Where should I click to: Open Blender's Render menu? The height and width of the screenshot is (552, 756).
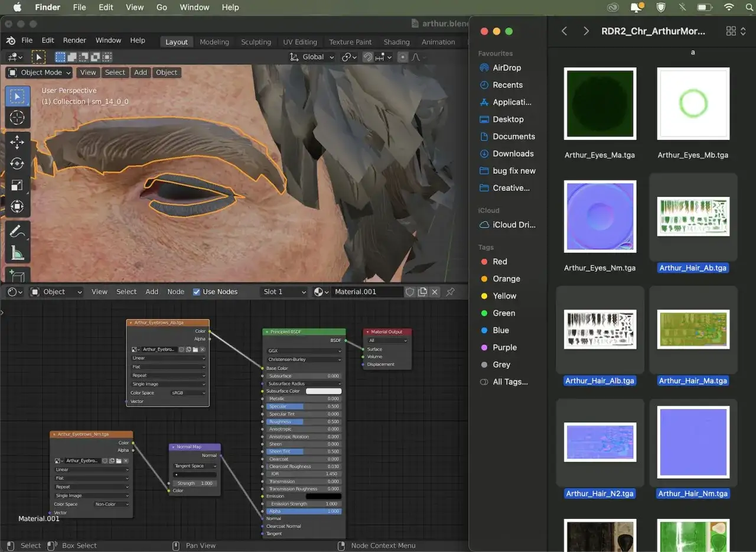click(74, 41)
